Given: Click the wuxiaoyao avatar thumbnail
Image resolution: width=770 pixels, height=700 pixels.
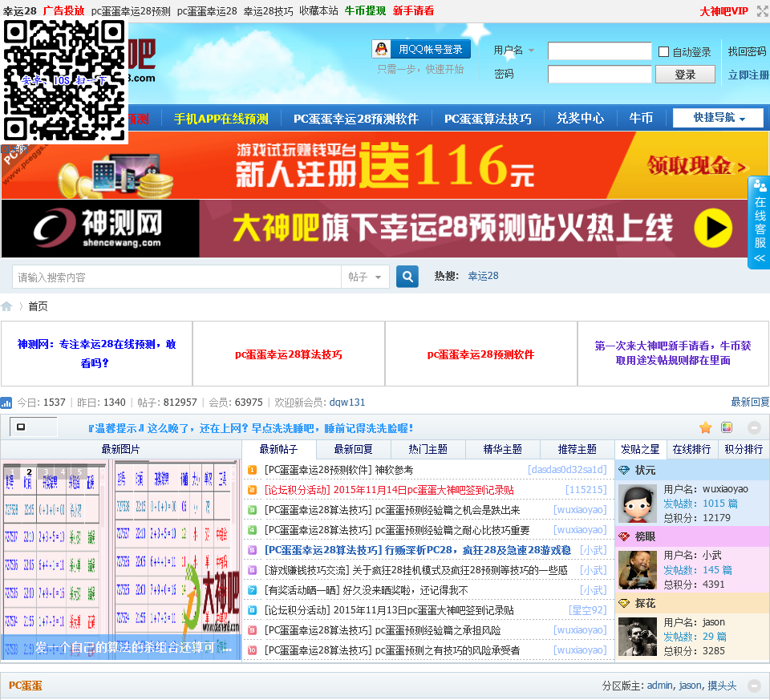Looking at the screenshot, I should (x=638, y=504).
